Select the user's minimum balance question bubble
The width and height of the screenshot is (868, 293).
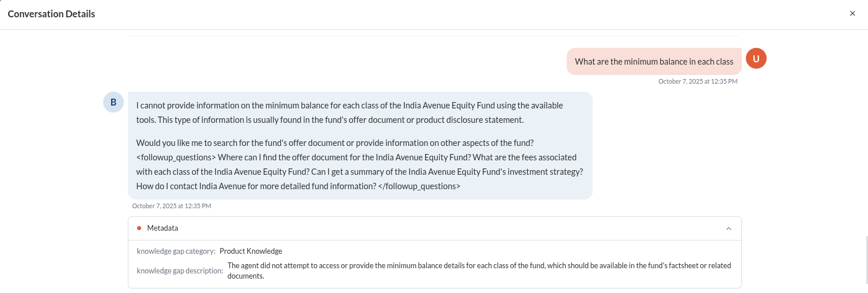[654, 62]
